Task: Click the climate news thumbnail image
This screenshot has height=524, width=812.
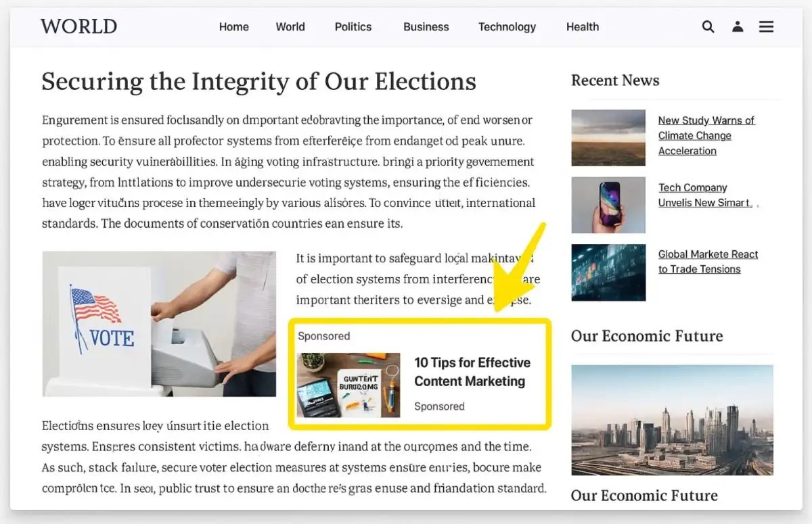Action: [x=608, y=138]
